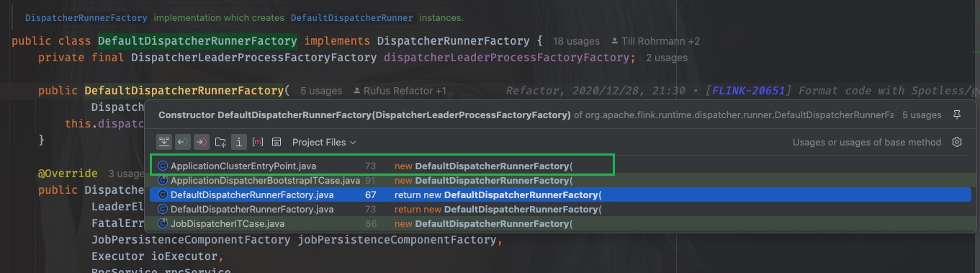This screenshot has width=980, height=273.
Task: Click the '18 usages' inlay hint on the class
Action: (x=575, y=41)
